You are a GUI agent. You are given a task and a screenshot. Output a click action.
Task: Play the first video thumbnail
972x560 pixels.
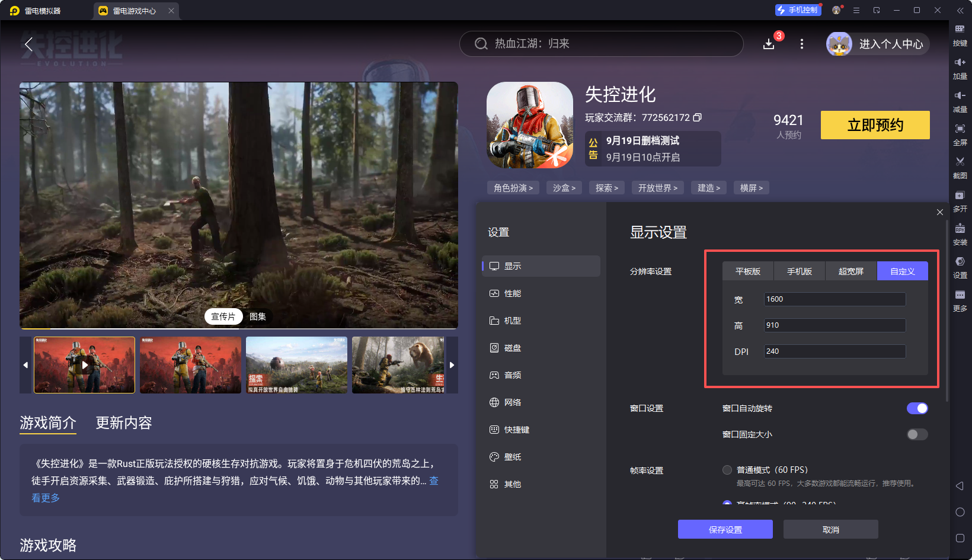[x=85, y=365]
